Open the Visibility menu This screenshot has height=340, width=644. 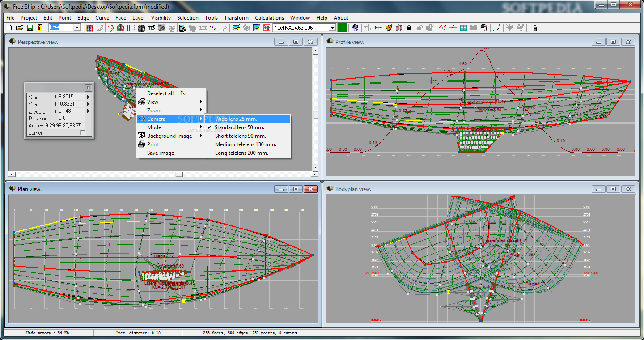(x=161, y=18)
